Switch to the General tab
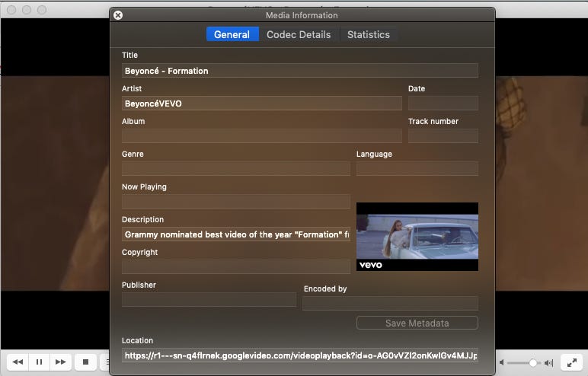 232,34
